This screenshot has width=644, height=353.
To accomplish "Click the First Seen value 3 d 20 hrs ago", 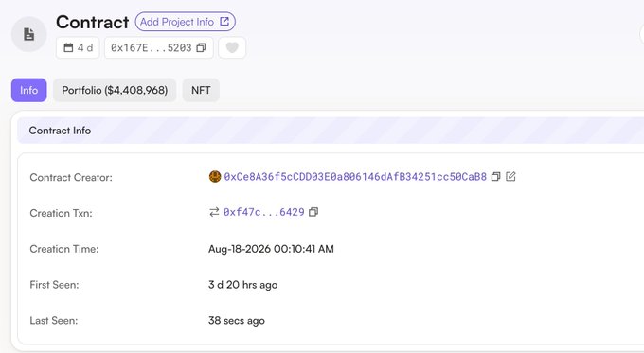I will pos(242,285).
